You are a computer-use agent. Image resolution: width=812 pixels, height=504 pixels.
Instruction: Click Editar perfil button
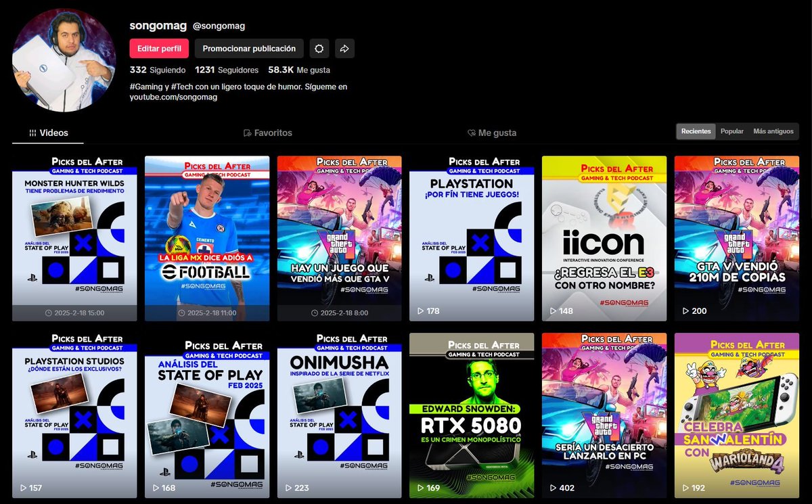[159, 49]
